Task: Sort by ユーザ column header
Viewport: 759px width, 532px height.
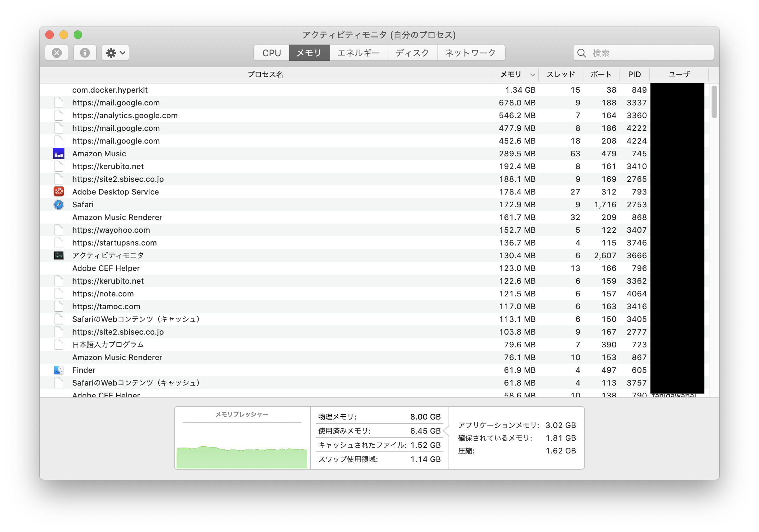Action: pos(679,74)
